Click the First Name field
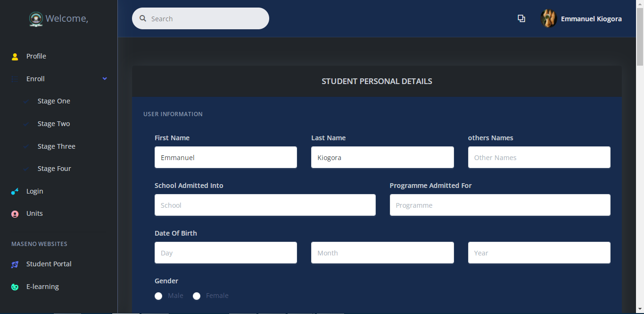The image size is (644, 314). tap(226, 157)
